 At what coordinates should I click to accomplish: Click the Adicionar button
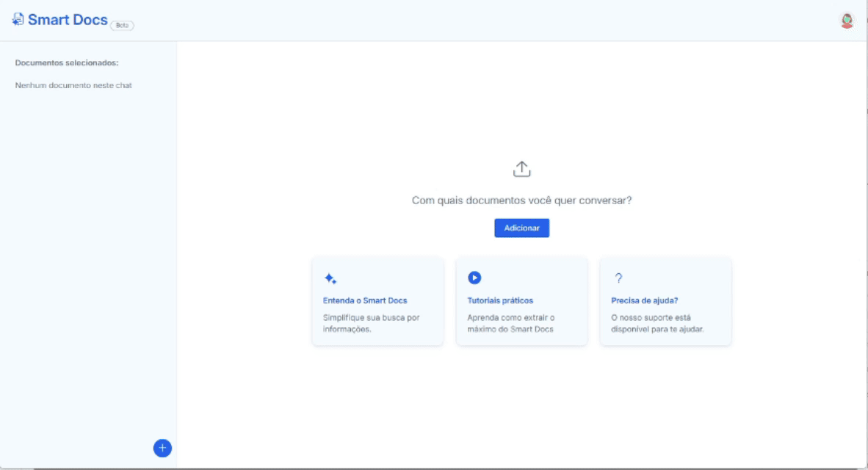tap(521, 228)
